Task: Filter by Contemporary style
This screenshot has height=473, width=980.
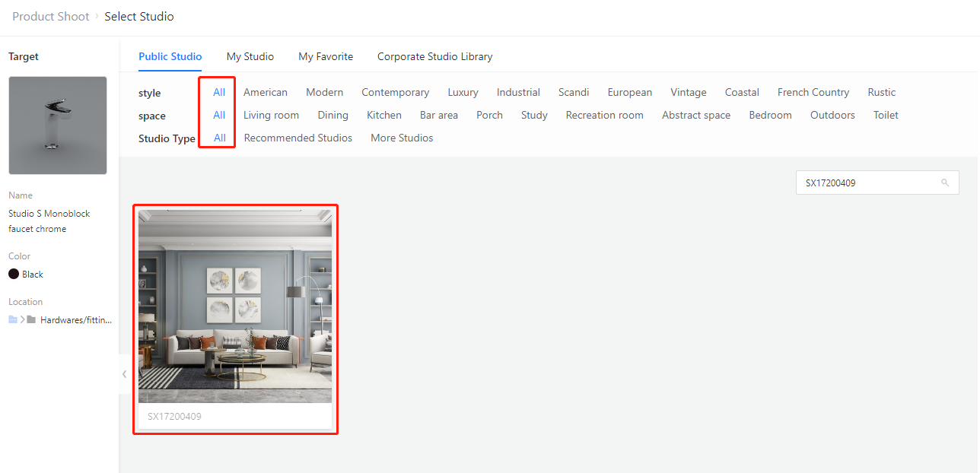Action: point(396,92)
